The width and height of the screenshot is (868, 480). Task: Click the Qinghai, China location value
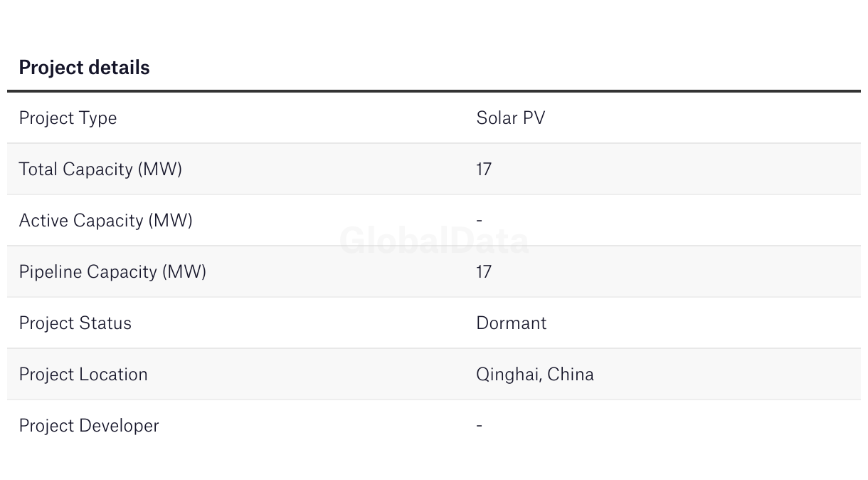[x=535, y=375]
